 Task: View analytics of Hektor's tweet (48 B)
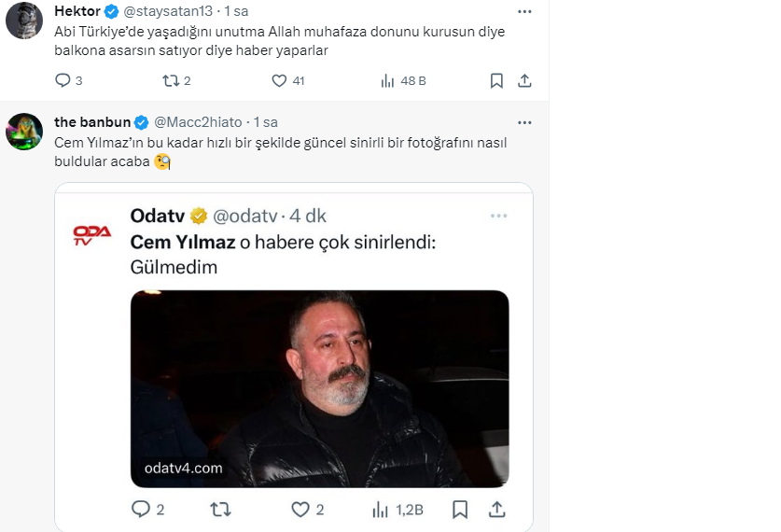[387, 81]
